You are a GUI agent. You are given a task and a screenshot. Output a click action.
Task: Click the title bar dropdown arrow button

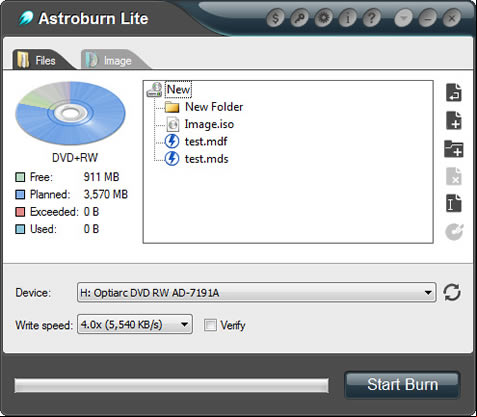(x=404, y=18)
